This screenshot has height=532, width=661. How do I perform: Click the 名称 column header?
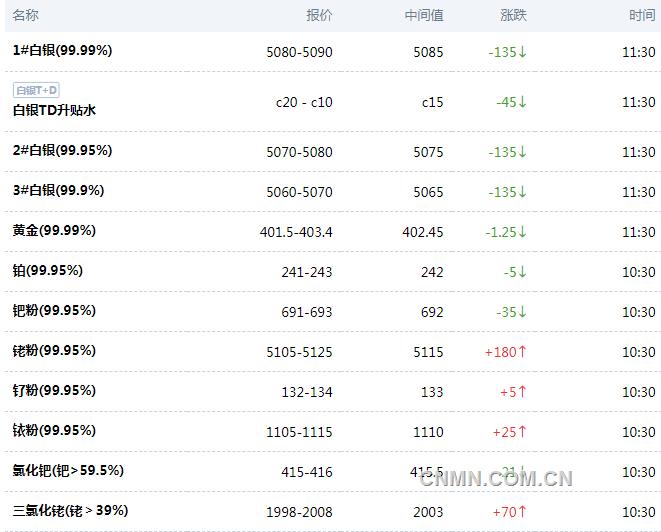coord(26,15)
